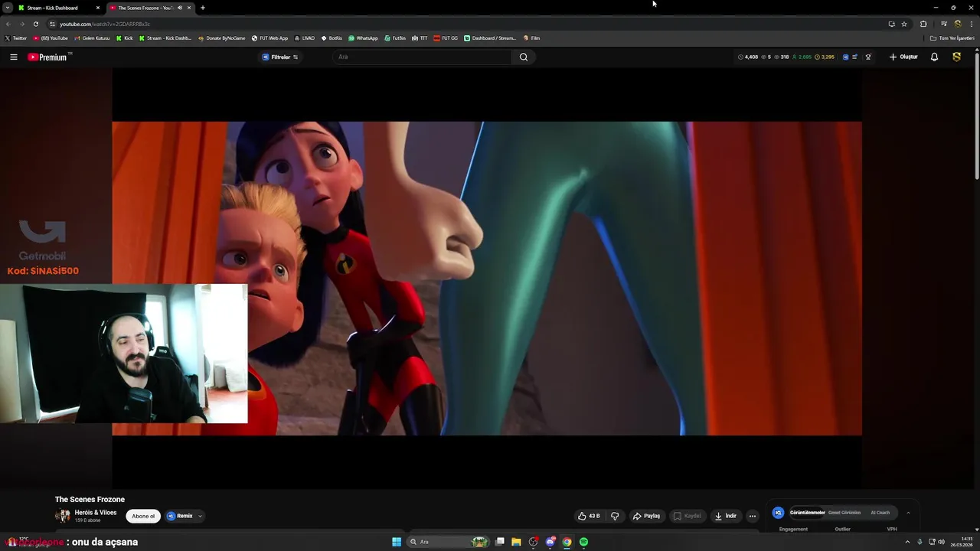This screenshot has width=980, height=551.
Task: Go back in browser history
Action: click(8, 24)
